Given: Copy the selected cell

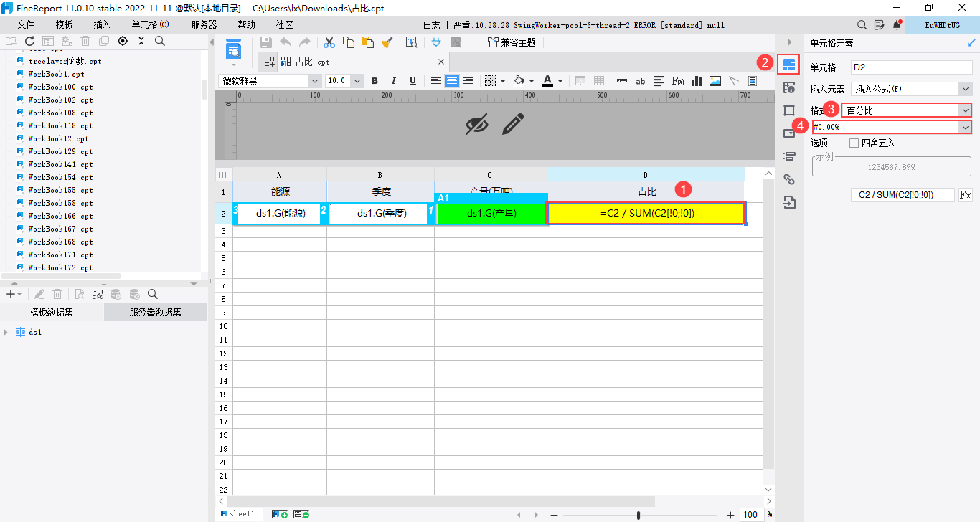Looking at the screenshot, I should tap(349, 42).
